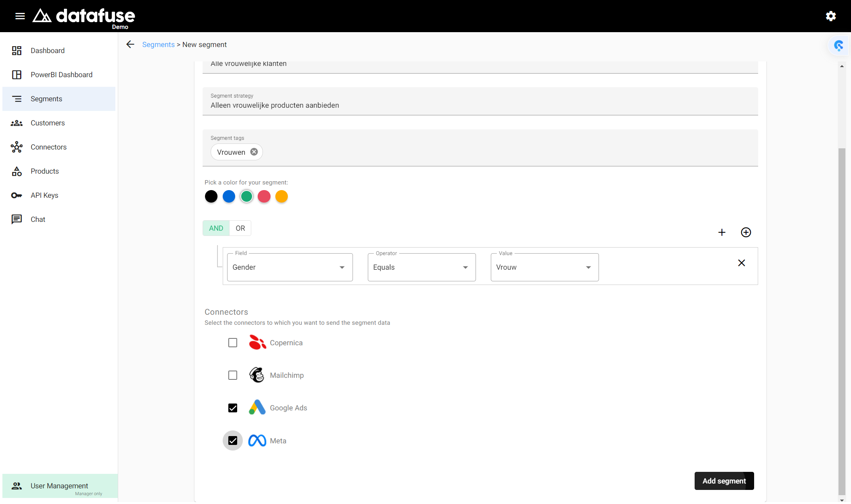The height and width of the screenshot is (504, 851).
Task: Pick the black segment color
Action: pyautogui.click(x=211, y=197)
